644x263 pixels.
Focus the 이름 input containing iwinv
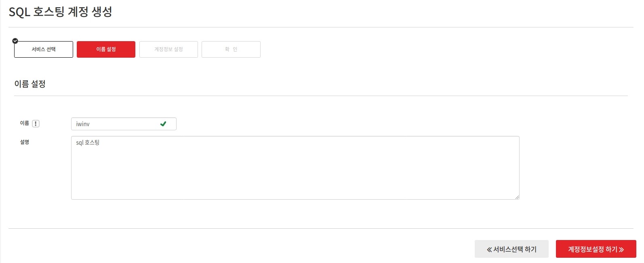pyautogui.click(x=124, y=124)
